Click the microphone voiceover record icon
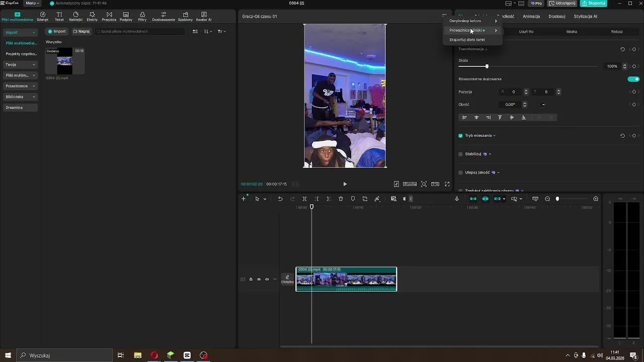The image size is (644, 362). (x=457, y=199)
